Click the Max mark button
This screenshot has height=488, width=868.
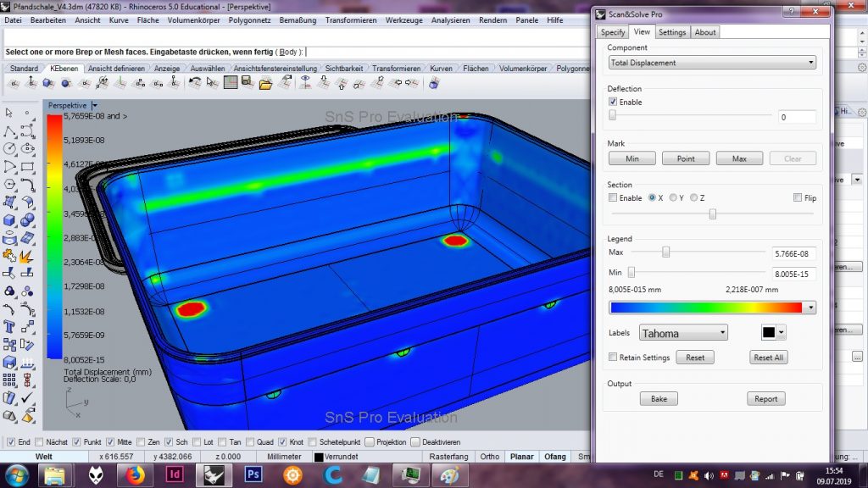(739, 158)
